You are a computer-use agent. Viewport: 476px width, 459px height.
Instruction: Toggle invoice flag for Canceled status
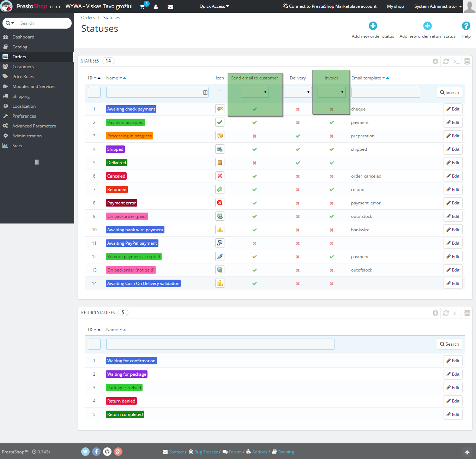pos(332,176)
